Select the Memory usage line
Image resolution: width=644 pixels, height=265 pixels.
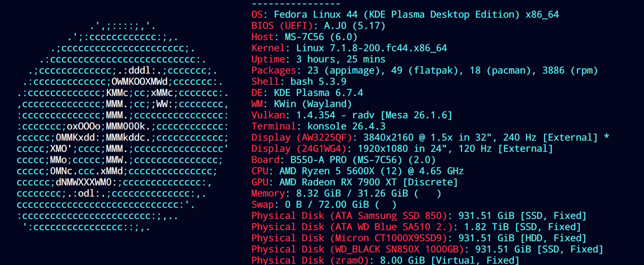[346, 193]
